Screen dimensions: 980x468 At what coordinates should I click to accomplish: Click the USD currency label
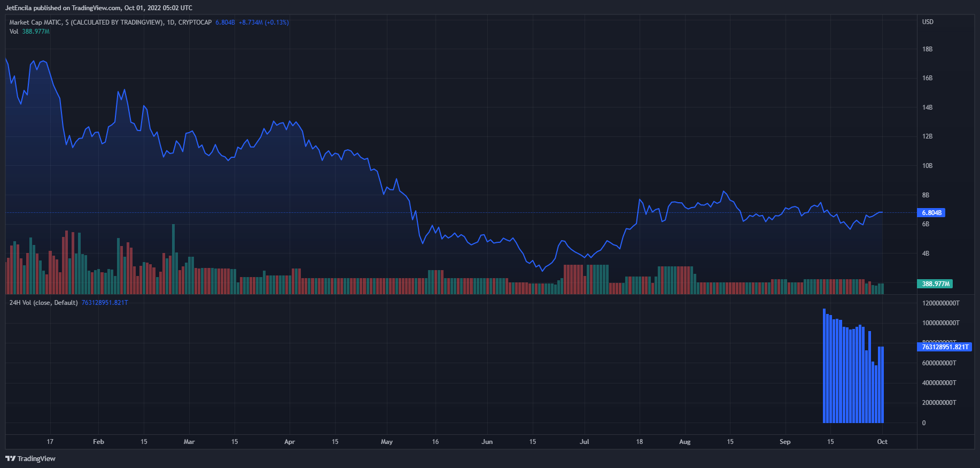(928, 22)
